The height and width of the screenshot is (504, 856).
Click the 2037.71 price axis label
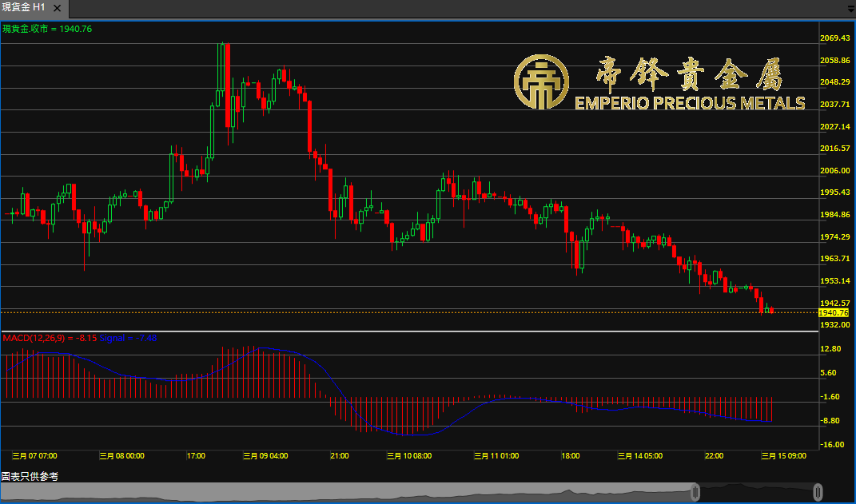pyautogui.click(x=834, y=104)
